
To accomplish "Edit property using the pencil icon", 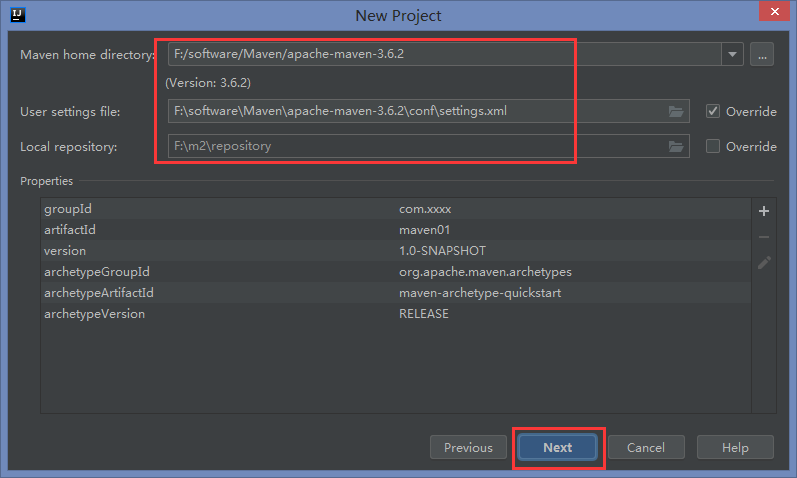I will coord(764,262).
